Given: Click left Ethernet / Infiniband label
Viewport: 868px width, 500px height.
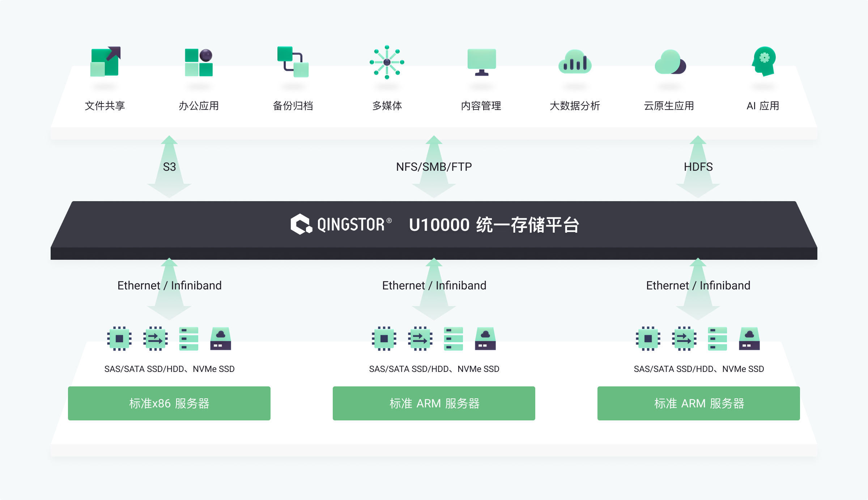Looking at the screenshot, I should click(x=170, y=285).
